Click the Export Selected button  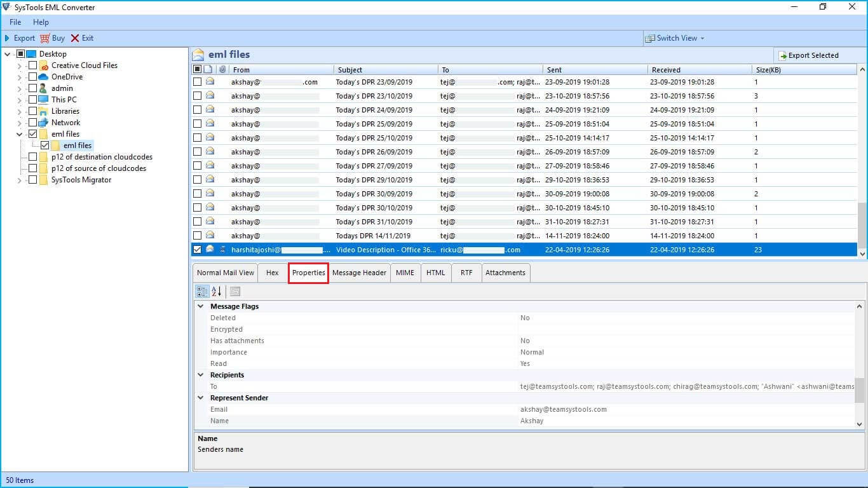pyautogui.click(x=809, y=55)
